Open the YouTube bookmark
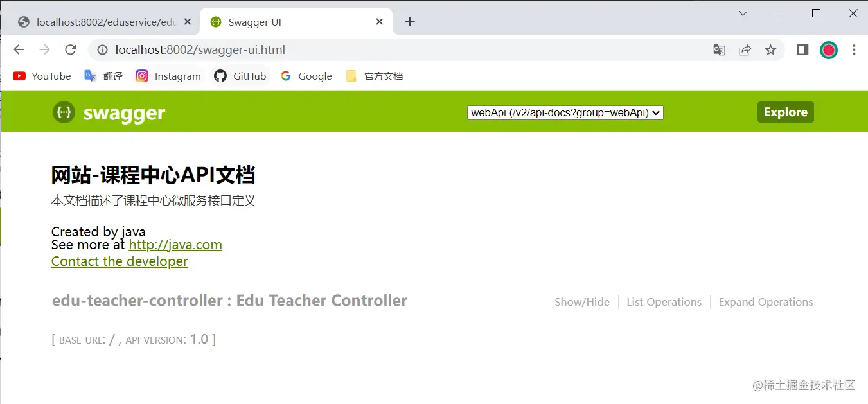 click(x=42, y=76)
